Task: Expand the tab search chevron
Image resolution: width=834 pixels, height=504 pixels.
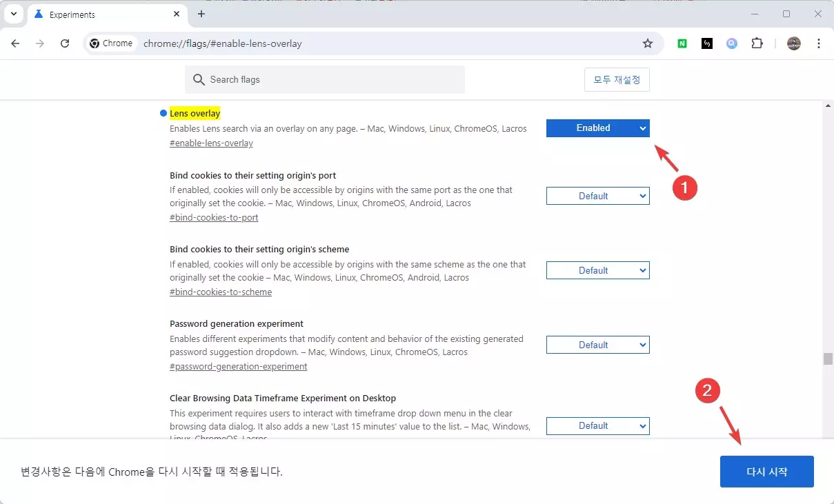Action: 14,14
